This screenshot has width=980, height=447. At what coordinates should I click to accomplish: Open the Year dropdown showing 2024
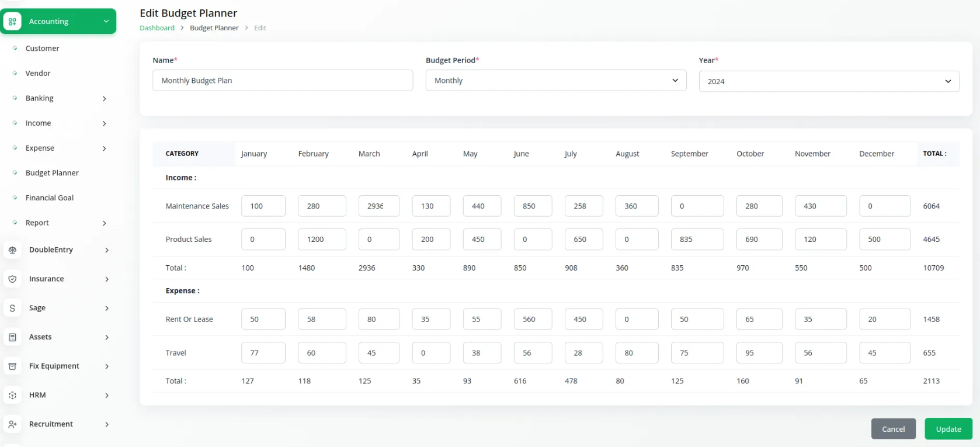click(x=829, y=81)
